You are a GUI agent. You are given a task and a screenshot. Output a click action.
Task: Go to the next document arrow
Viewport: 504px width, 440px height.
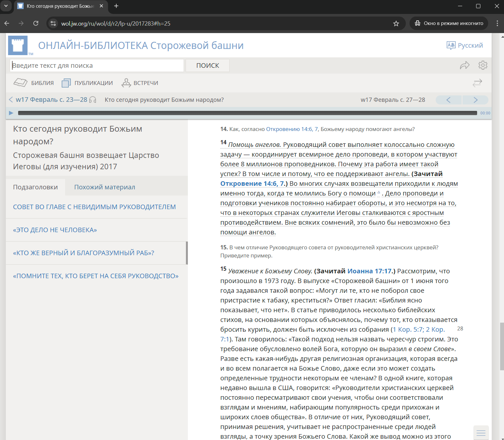(x=475, y=100)
